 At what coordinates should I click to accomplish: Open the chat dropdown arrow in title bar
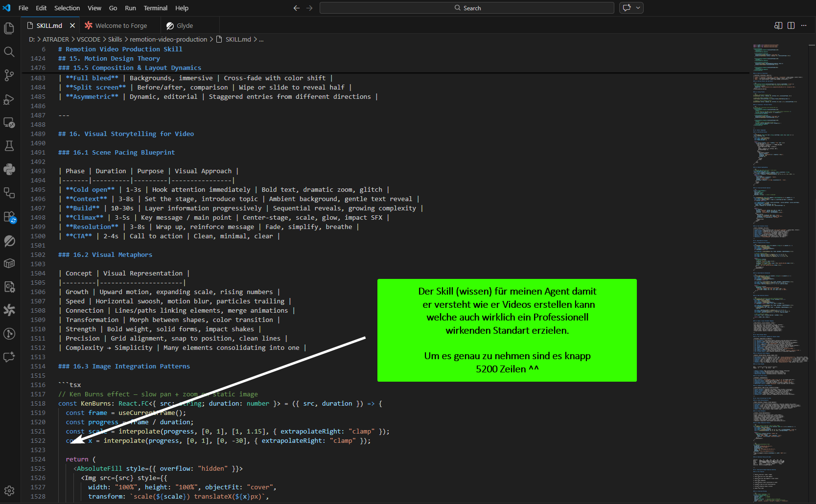click(x=638, y=8)
